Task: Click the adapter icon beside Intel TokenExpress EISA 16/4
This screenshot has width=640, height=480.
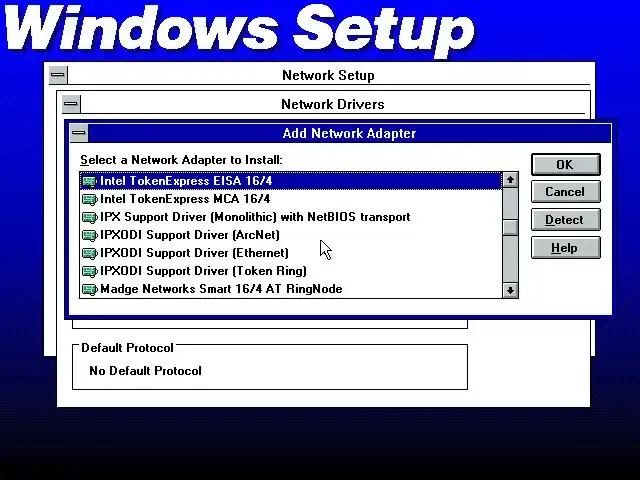Action: click(x=90, y=181)
